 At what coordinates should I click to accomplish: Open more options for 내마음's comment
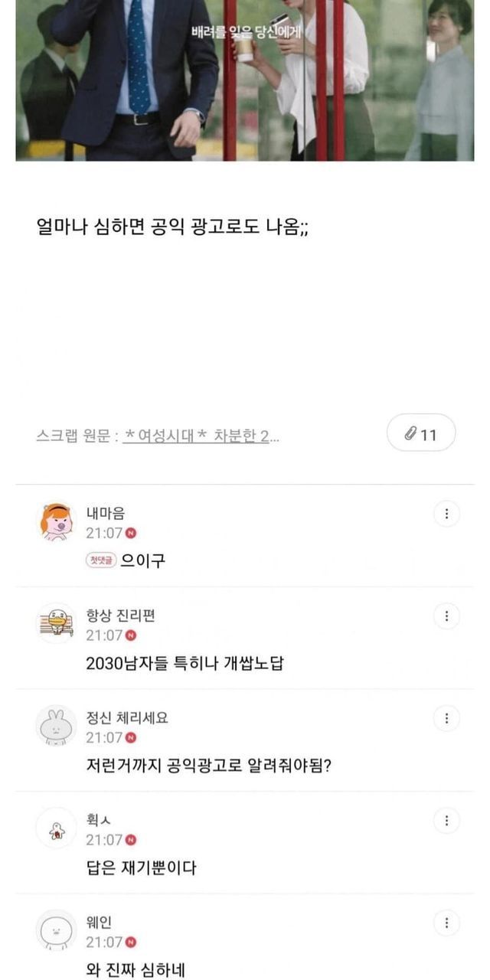coord(446,514)
